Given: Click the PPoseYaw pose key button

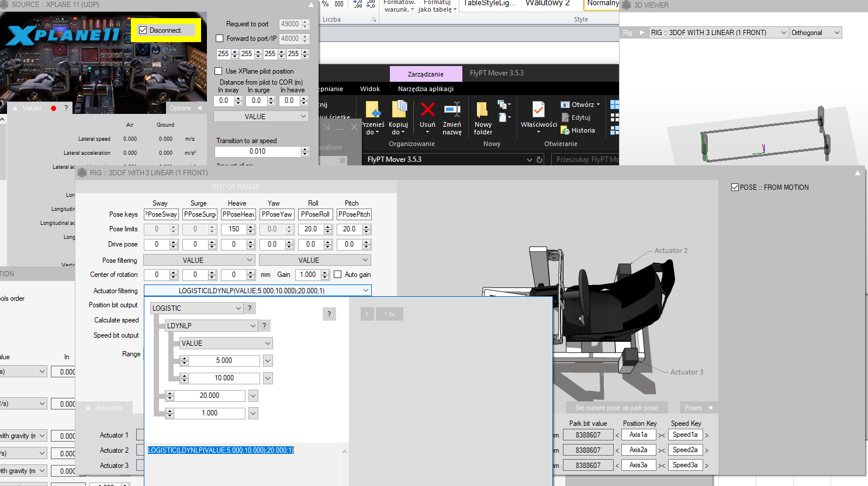Looking at the screenshot, I should 276,214.
